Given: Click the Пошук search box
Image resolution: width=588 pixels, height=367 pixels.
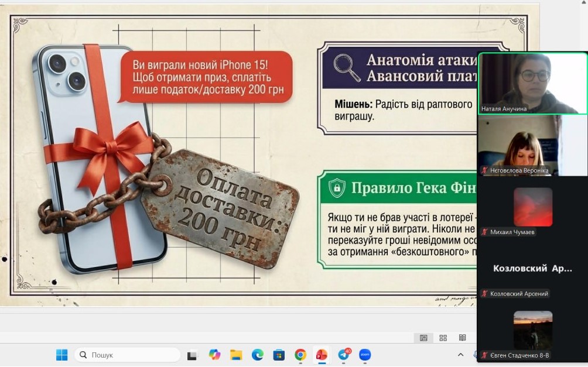Looking at the screenshot, I should pos(128,355).
